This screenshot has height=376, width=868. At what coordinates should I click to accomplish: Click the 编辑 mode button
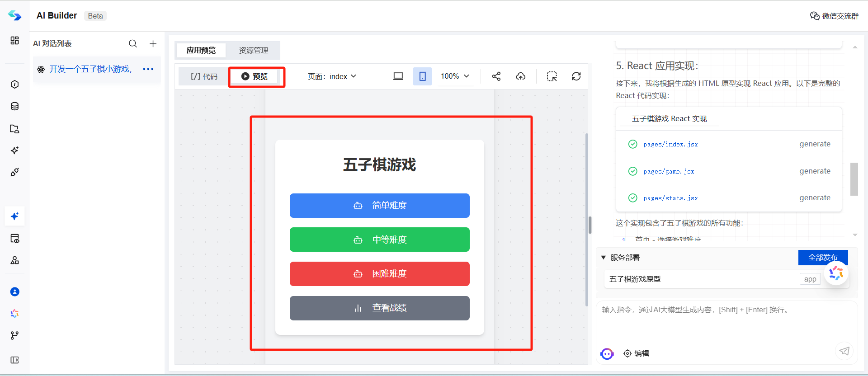[637, 353]
